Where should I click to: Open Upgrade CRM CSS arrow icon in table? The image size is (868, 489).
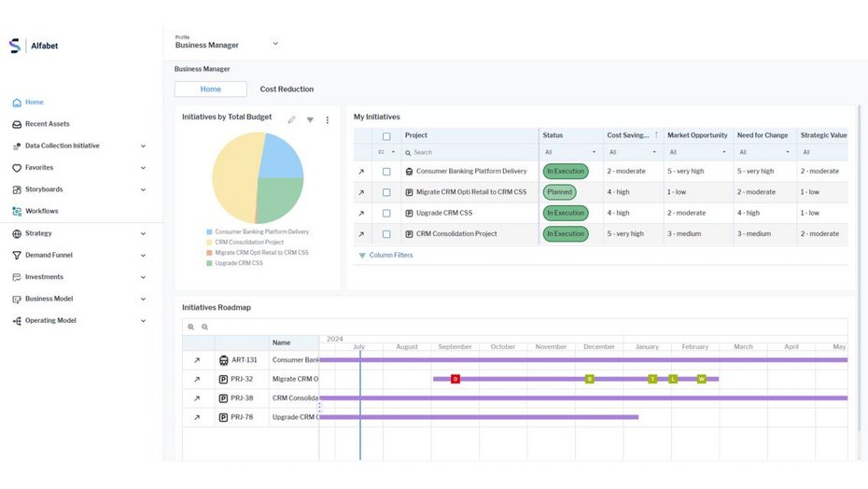pyautogui.click(x=361, y=213)
